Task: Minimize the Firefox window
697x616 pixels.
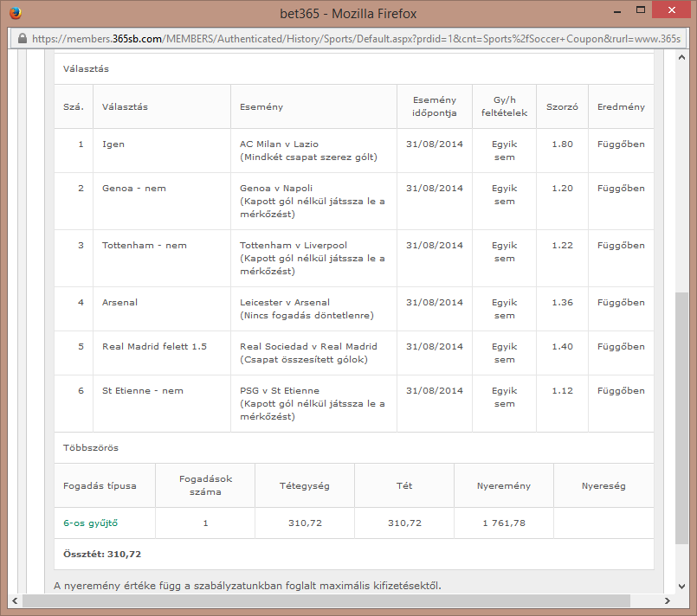Action: click(x=617, y=12)
